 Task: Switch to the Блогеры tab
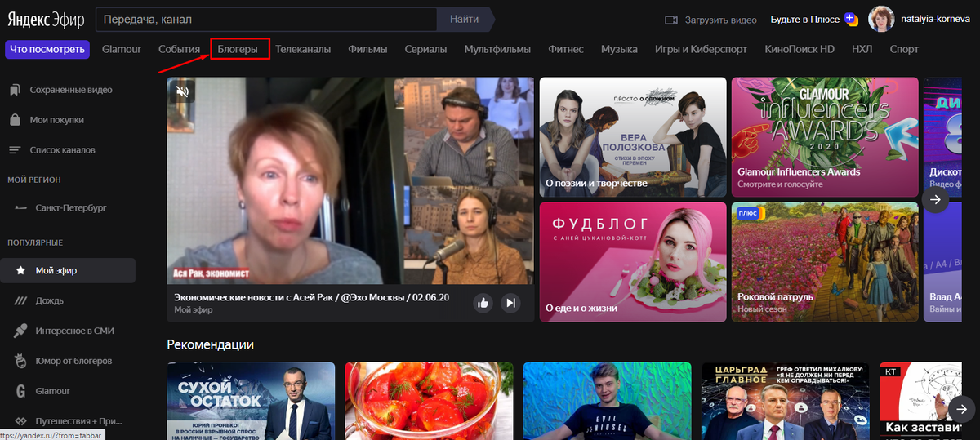coord(238,49)
